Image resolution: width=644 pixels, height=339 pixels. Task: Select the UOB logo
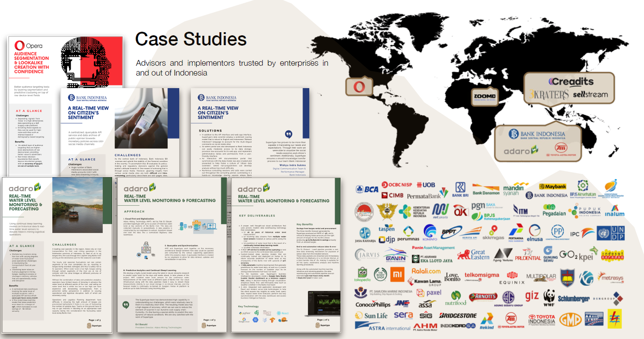click(x=425, y=185)
